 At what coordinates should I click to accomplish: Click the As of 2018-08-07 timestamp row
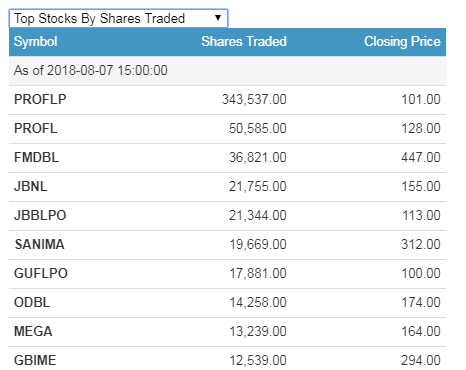click(227, 71)
